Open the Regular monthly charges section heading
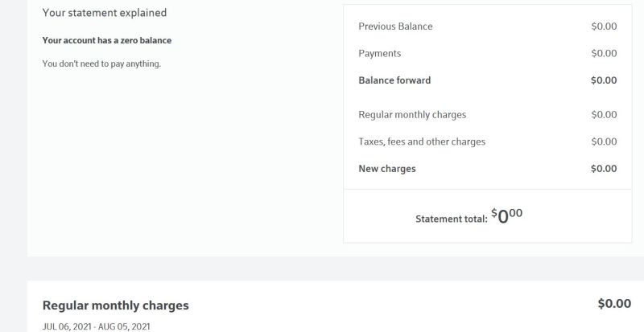 coord(115,305)
